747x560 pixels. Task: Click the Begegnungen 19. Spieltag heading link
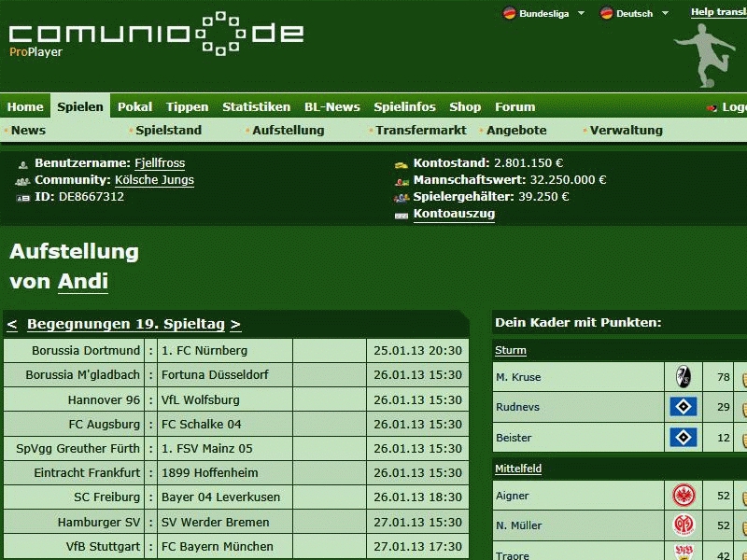pyautogui.click(x=126, y=324)
